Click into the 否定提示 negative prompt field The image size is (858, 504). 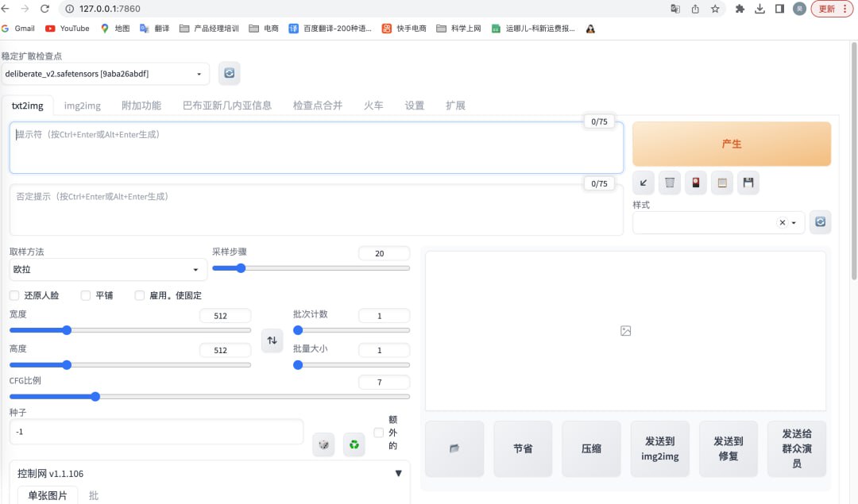pos(315,210)
